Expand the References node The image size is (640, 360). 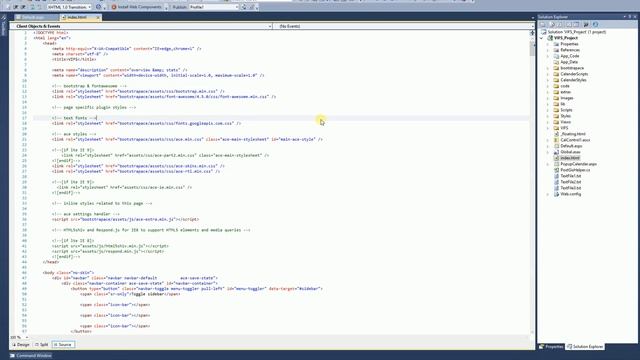548,50
